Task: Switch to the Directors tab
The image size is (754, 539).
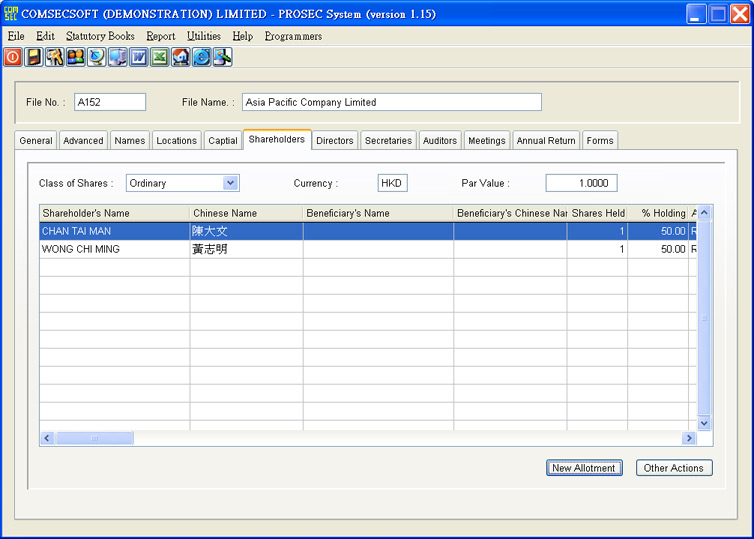Action: [334, 141]
